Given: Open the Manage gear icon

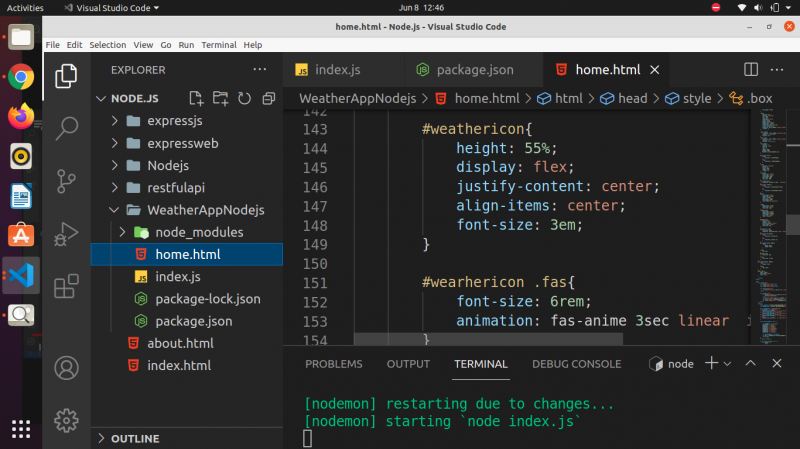Looking at the screenshot, I should point(66,421).
